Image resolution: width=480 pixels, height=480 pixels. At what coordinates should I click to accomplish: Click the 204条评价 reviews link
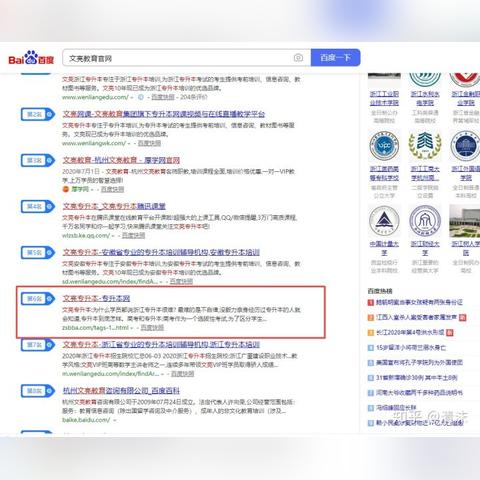[194, 97]
